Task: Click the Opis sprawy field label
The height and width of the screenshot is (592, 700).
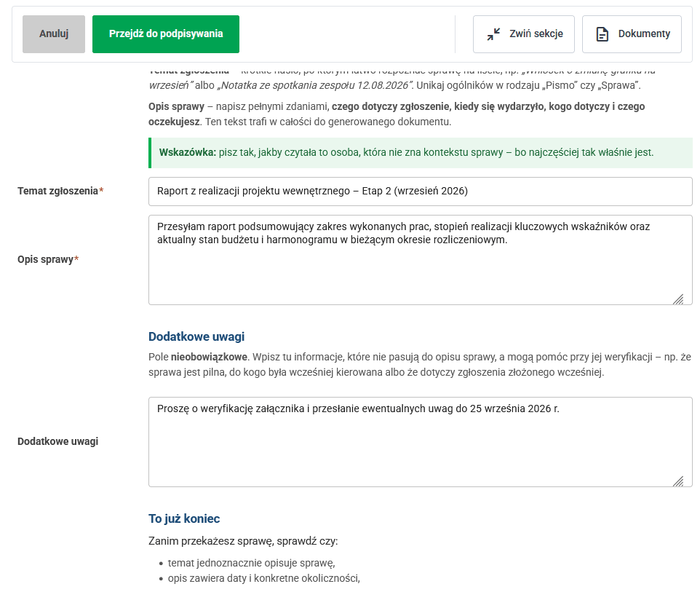Action: coord(48,259)
